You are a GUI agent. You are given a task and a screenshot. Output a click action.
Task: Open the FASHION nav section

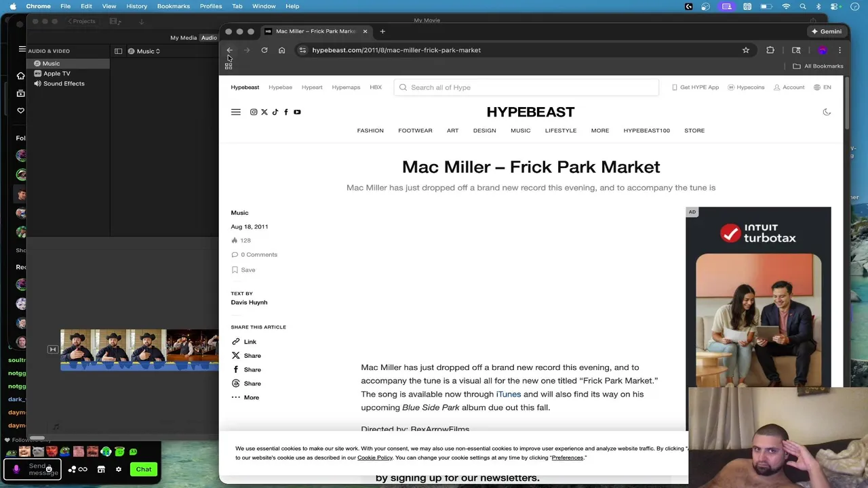click(x=370, y=131)
